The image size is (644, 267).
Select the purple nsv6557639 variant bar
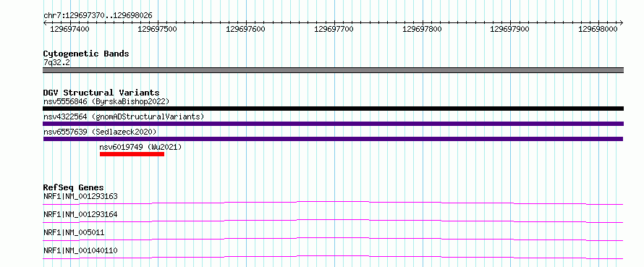pos(333,139)
